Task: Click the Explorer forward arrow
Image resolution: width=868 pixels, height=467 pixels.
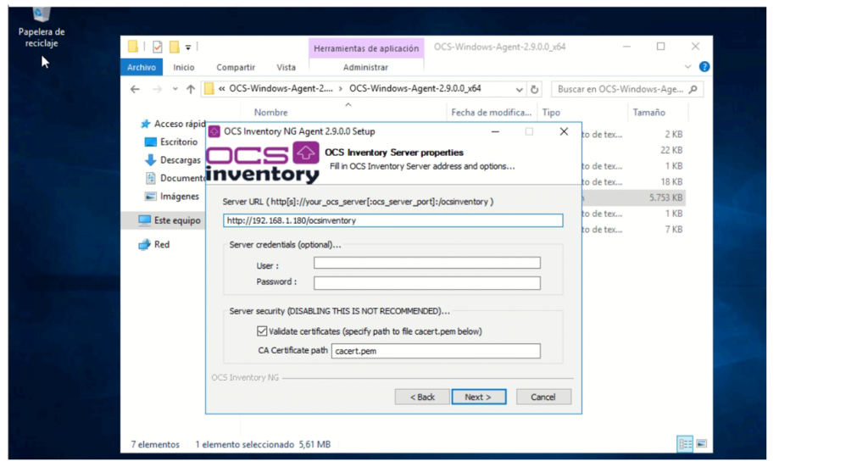Action: (157, 89)
